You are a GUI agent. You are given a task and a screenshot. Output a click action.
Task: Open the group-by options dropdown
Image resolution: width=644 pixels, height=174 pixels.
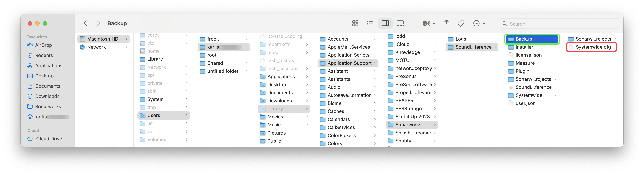(x=429, y=23)
